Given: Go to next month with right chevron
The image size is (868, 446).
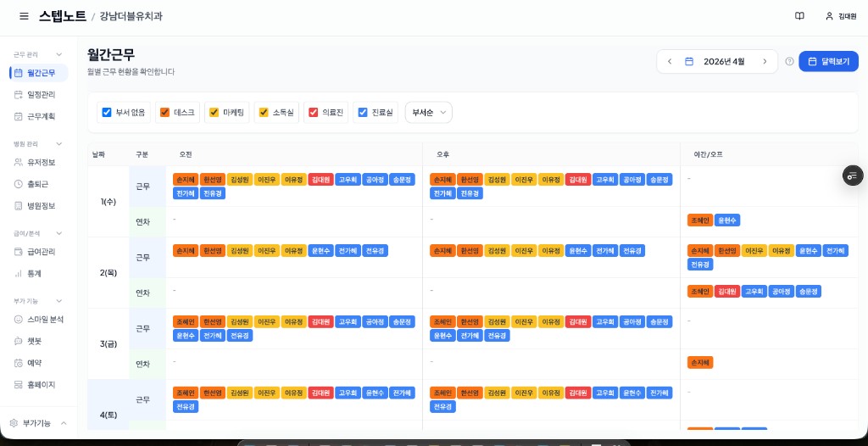Looking at the screenshot, I should (765, 62).
